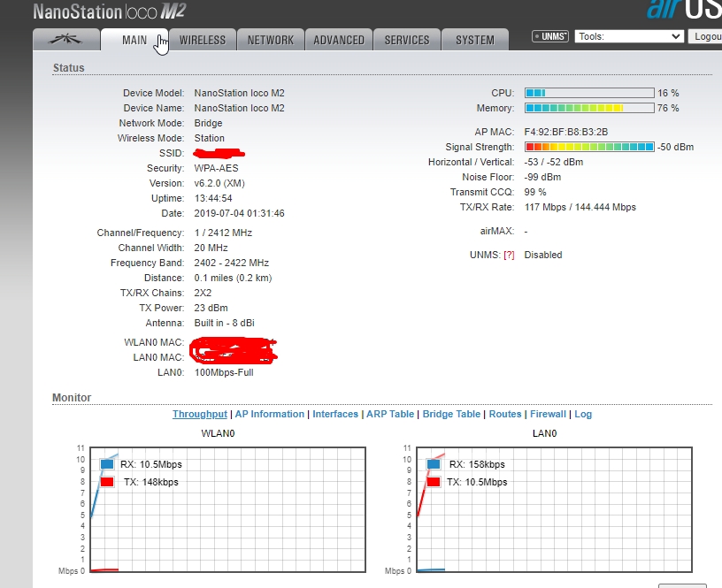Viewport: 722px width, 588px height.
Task: Click the AP MAC value F4:92:BF:B8:B3:2B
Action: [566, 132]
